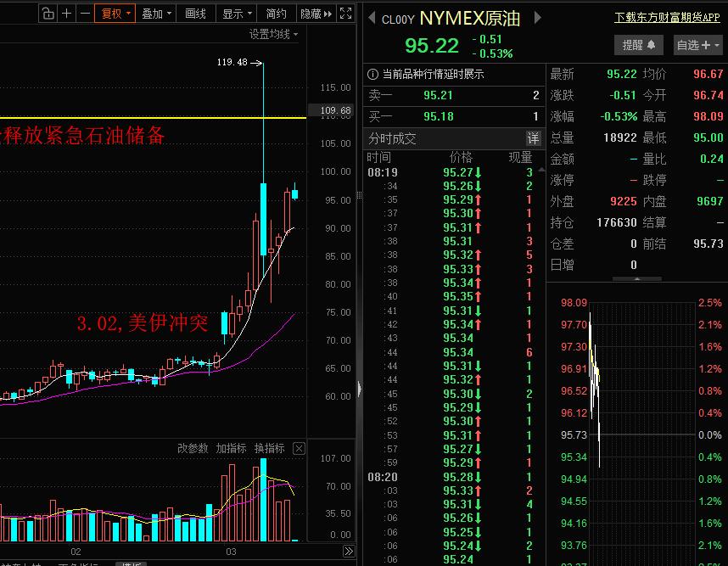The height and width of the screenshot is (566, 728).
Task: Click the 109.68 price axis marker
Action: point(332,110)
